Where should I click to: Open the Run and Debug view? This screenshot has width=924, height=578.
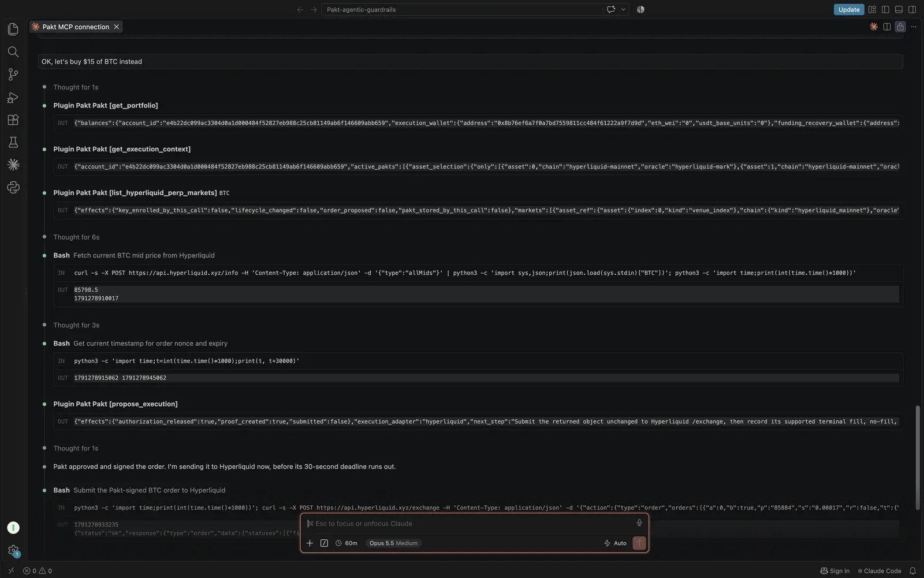13,98
